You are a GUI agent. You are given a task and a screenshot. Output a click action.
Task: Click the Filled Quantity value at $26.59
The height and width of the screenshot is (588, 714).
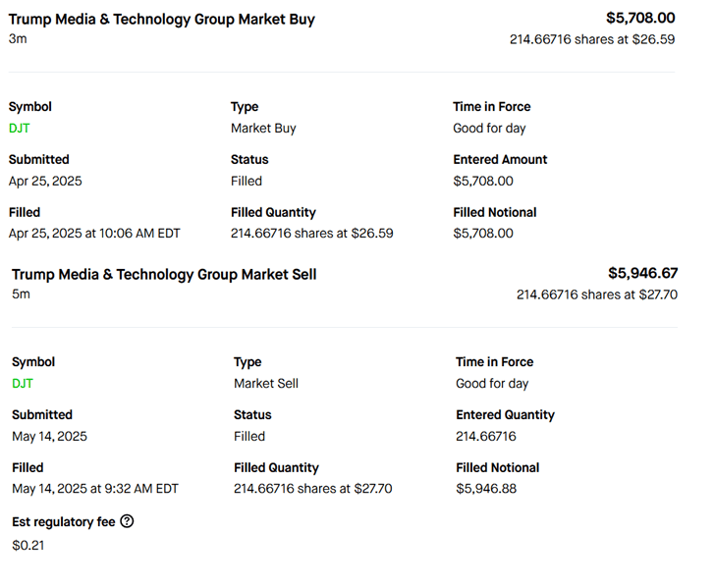tap(311, 234)
